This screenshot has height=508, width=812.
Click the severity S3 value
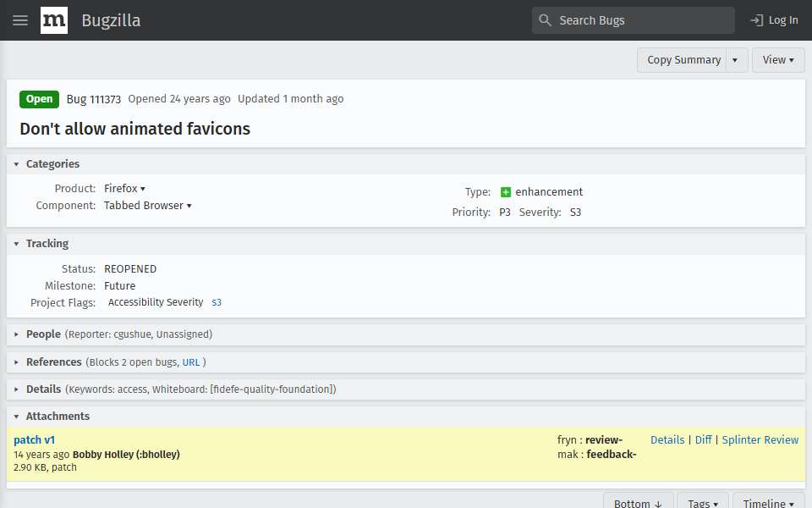click(x=575, y=213)
